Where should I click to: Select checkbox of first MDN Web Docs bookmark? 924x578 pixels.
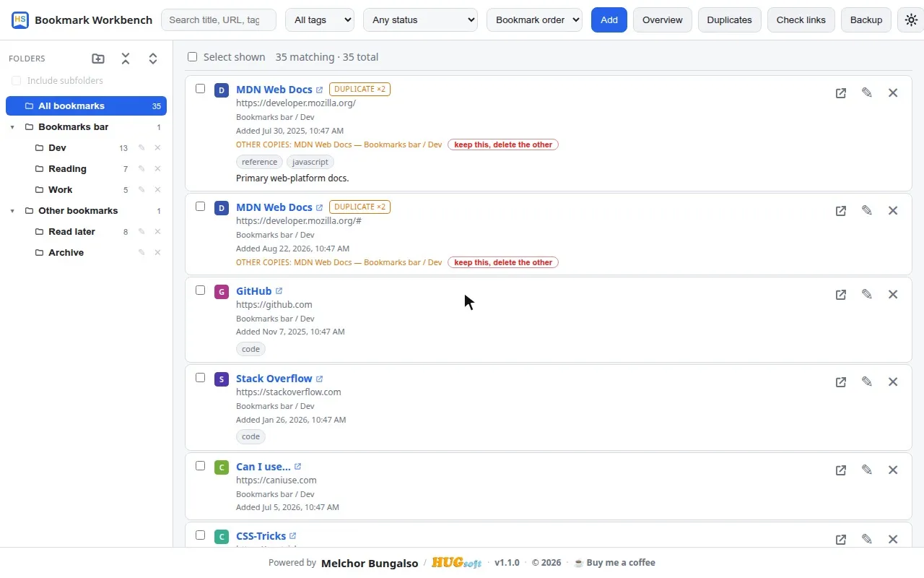pyautogui.click(x=201, y=89)
